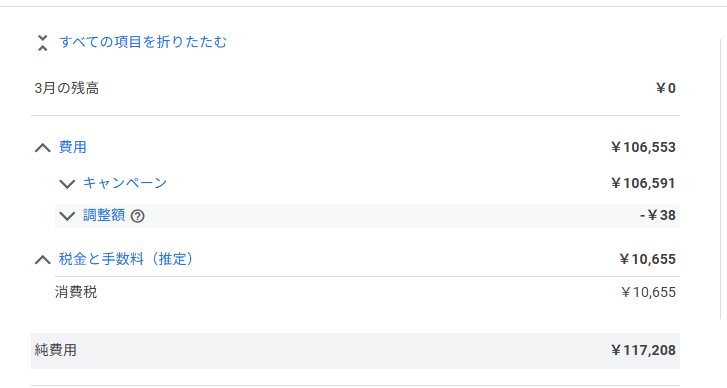Expand the 調整額 row using its down chevron

coord(67,216)
